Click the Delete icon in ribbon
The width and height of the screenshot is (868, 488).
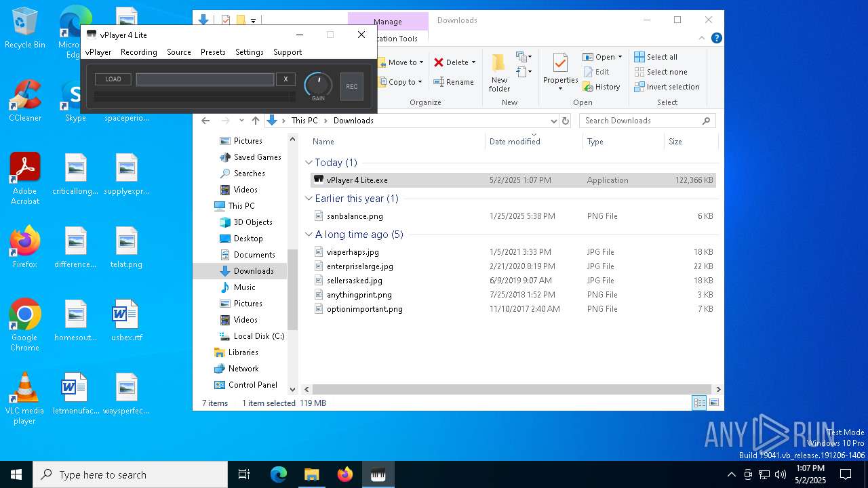[439, 62]
